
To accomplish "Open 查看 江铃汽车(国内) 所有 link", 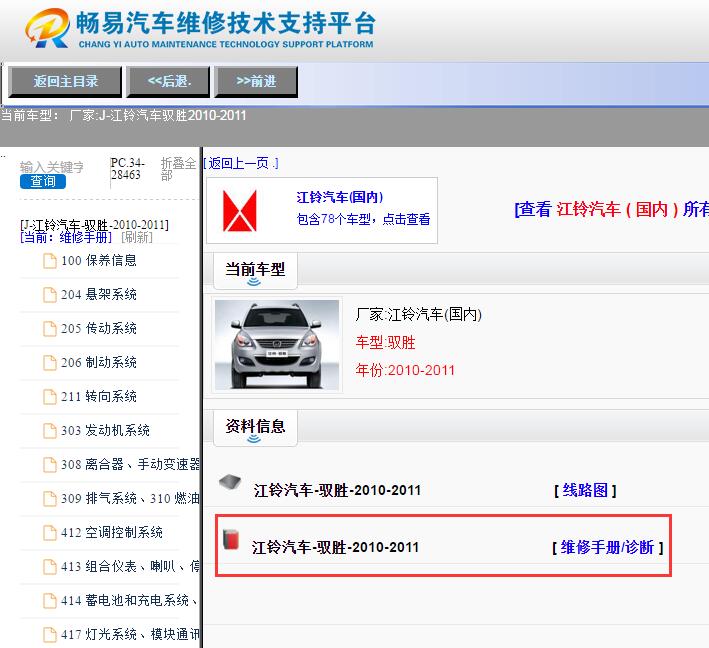I will (x=611, y=209).
